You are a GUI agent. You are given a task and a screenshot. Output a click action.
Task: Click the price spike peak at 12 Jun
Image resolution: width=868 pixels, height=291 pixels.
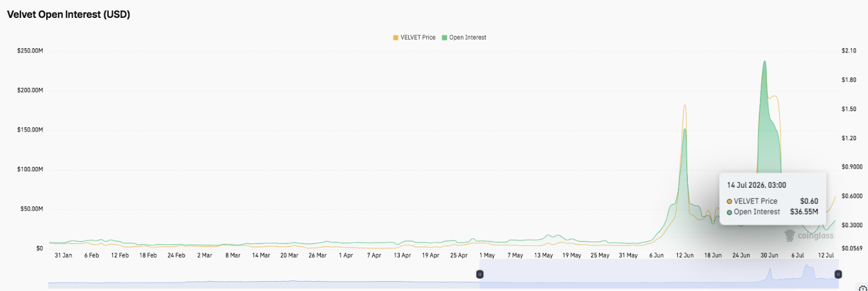685,105
